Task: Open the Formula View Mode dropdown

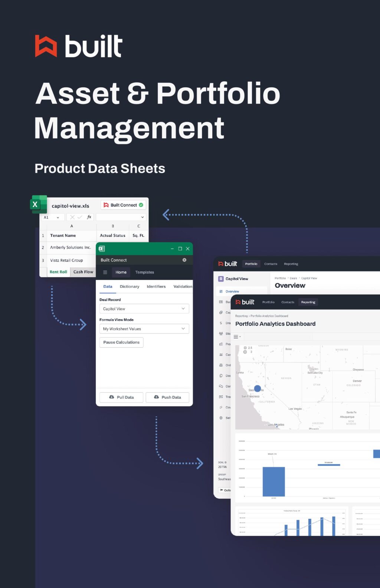Action: pos(144,329)
